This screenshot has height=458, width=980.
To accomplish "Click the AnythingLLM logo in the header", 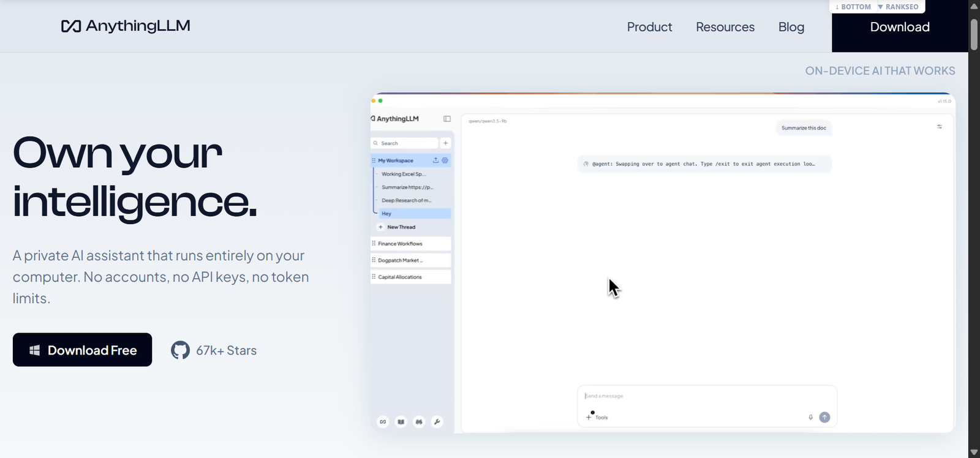I will [126, 26].
